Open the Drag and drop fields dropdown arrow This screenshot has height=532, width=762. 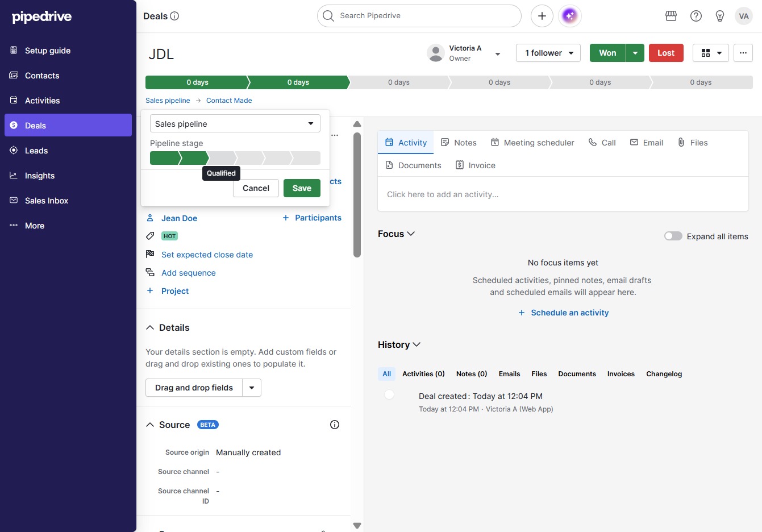point(252,388)
